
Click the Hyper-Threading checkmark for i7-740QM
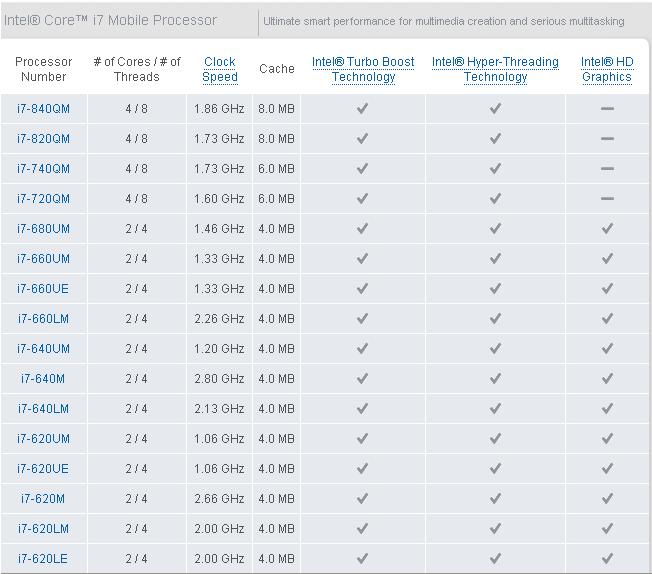[495, 168]
